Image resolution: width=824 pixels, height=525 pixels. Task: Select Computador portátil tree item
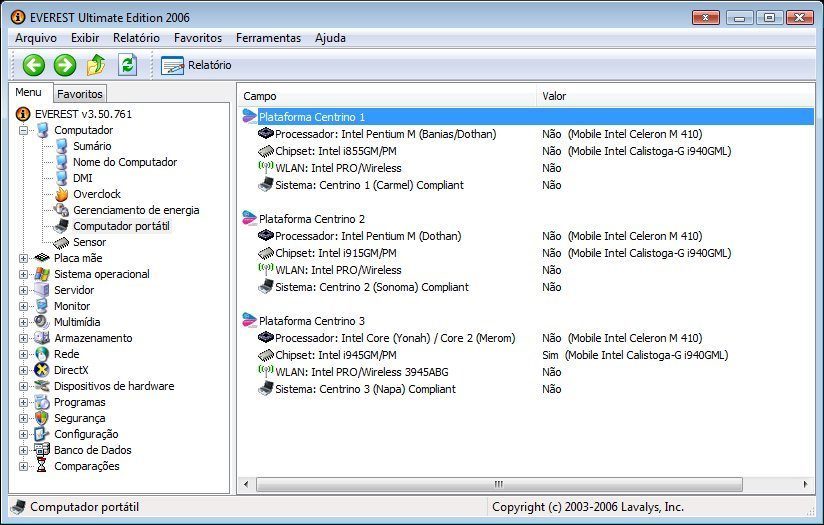tap(121, 226)
